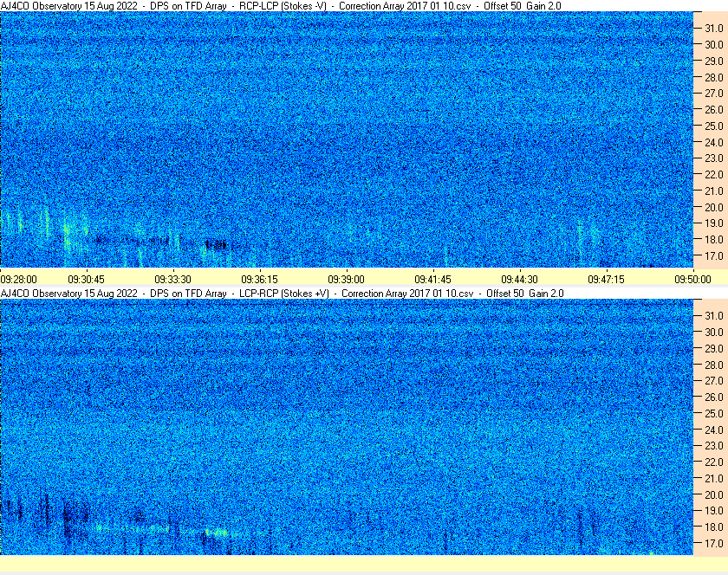The width and height of the screenshot is (728, 575).
Task: Select the 09:36:15 time axis label
Action: tap(259, 280)
